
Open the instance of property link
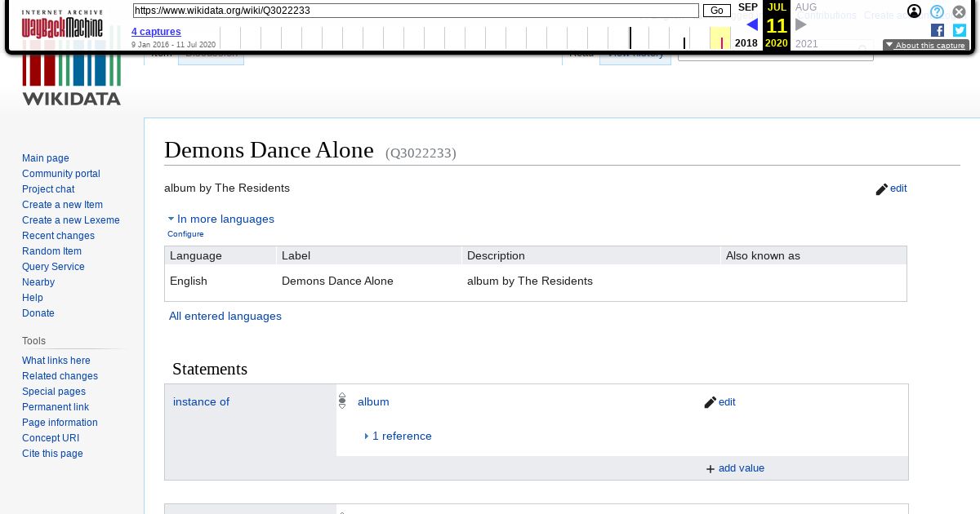pyautogui.click(x=201, y=402)
